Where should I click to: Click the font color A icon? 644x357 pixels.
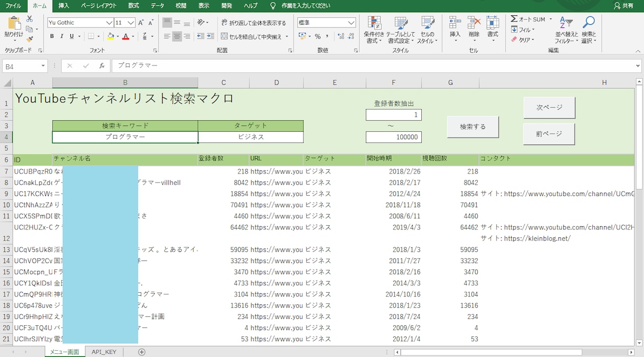(126, 36)
